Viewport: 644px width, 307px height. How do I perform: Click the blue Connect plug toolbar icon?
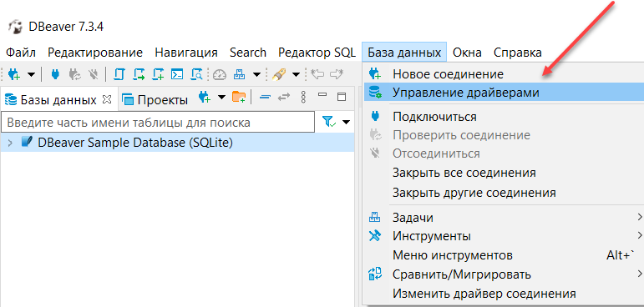point(55,74)
